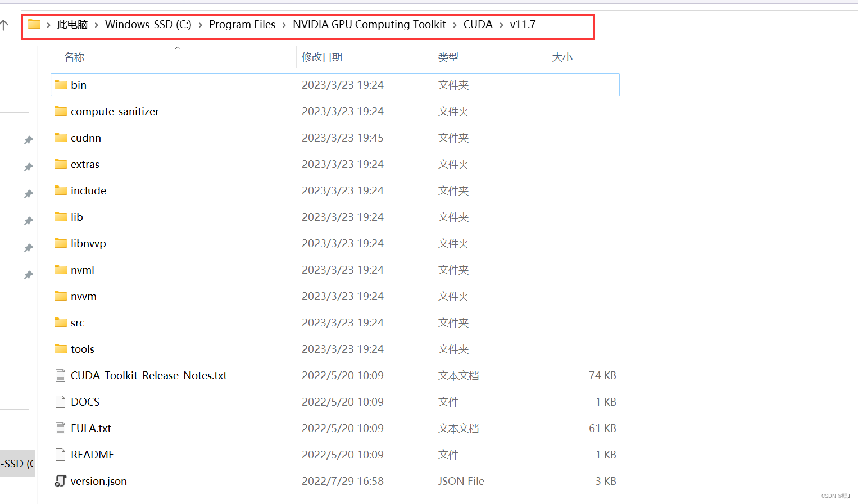Select compute-sanitizer folder name
858x504 pixels.
[x=115, y=111]
